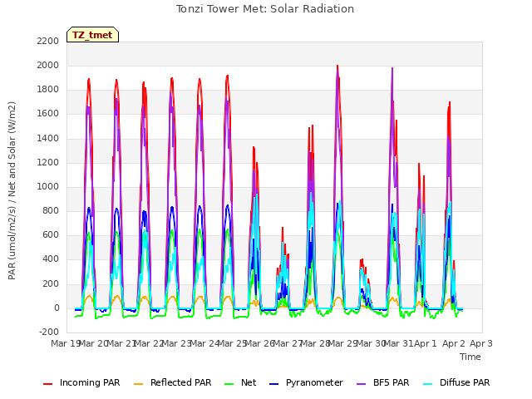Click the Apr 2 x-axis label
This screenshot has width=532, height=399.
pyautogui.click(x=453, y=343)
